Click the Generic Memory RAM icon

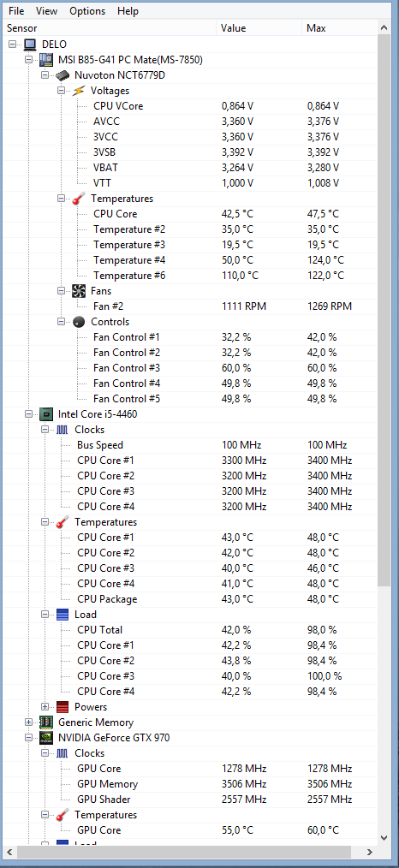tap(46, 722)
